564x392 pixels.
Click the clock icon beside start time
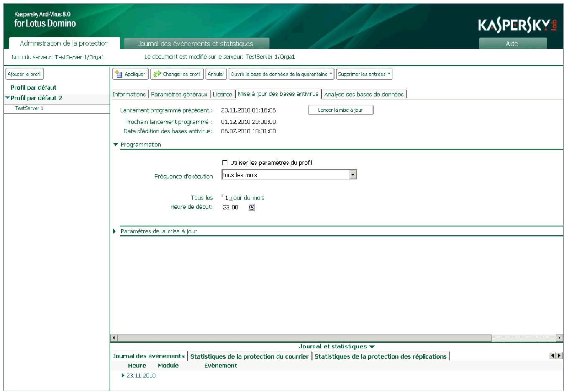[251, 207]
